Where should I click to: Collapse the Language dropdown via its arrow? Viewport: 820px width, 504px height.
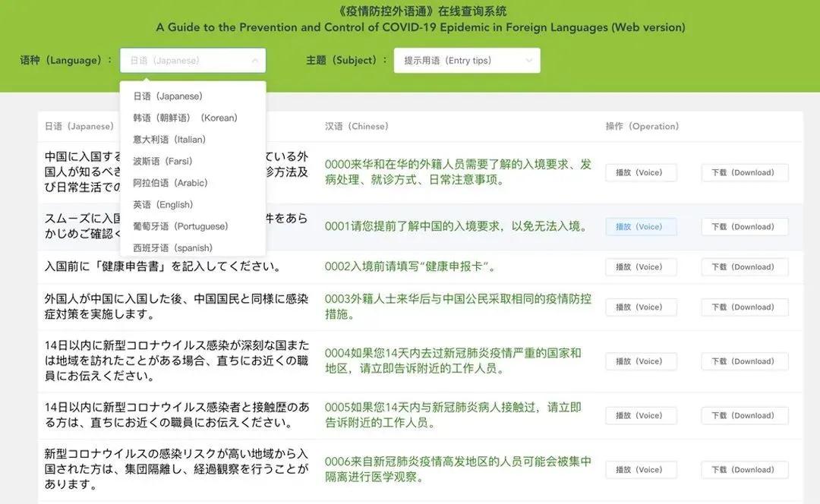(255, 61)
